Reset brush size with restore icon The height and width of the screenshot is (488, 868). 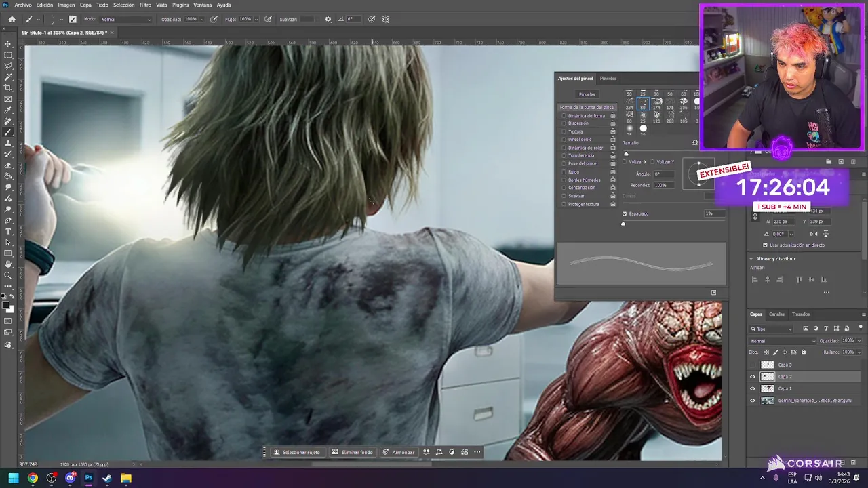(x=695, y=143)
